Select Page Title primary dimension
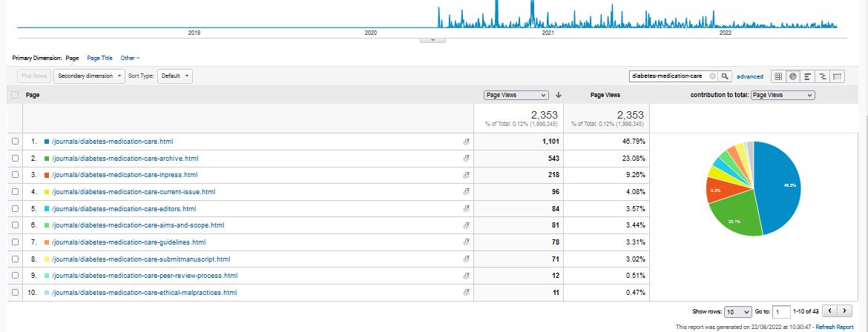Image resolution: width=868 pixels, height=332 pixels. pos(99,58)
